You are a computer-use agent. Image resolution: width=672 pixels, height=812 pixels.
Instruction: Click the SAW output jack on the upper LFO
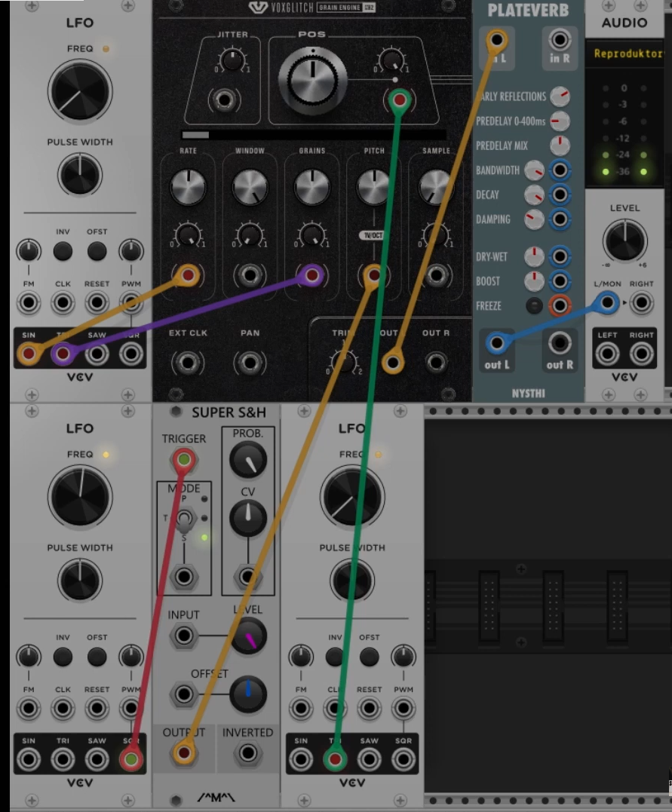(x=97, y=354)
